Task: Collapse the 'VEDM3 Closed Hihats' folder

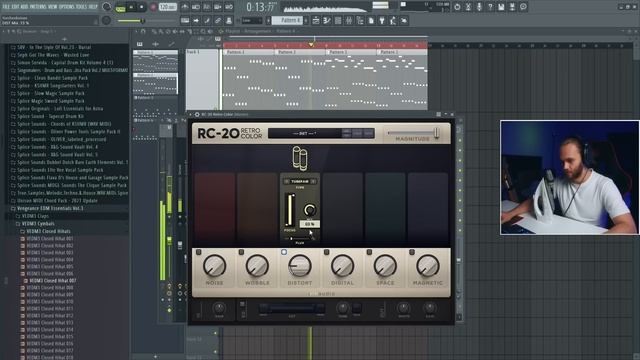Action: [x=48, y=231]
